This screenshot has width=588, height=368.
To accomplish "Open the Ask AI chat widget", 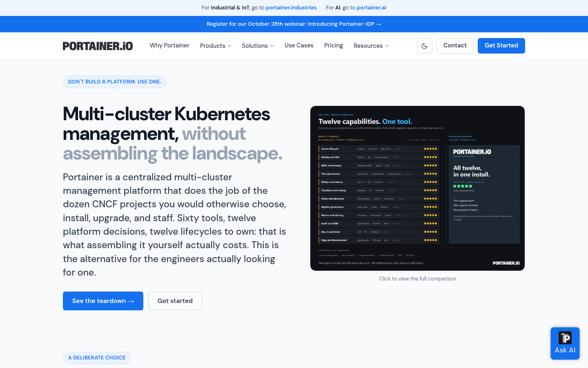I will coord(565,343).
